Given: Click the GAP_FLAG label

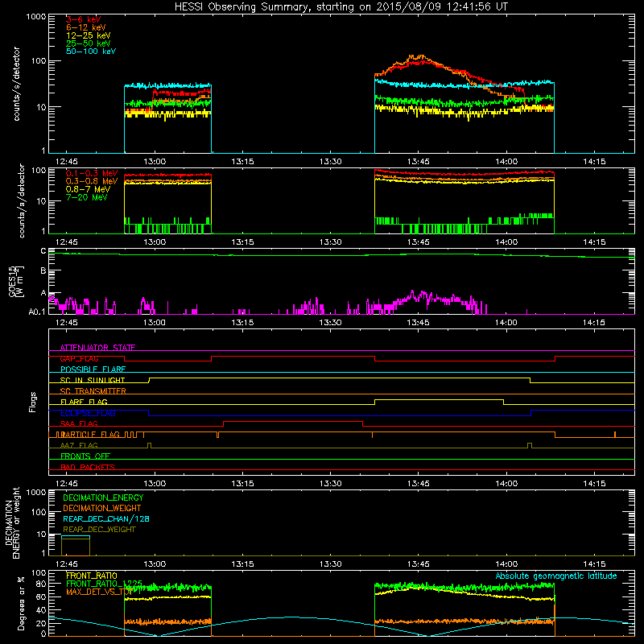Looking at the screenshot, I should pos(79,358).
